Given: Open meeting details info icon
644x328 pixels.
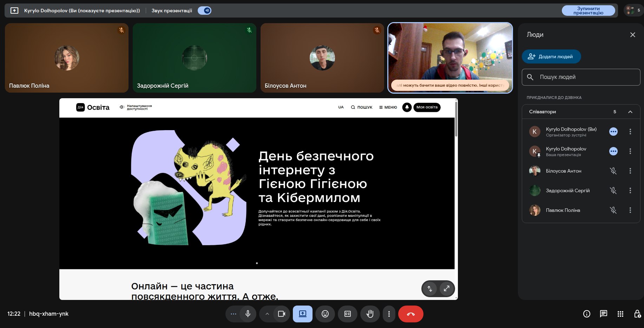Looking at the screenshot, I should (x=586, y=314).
